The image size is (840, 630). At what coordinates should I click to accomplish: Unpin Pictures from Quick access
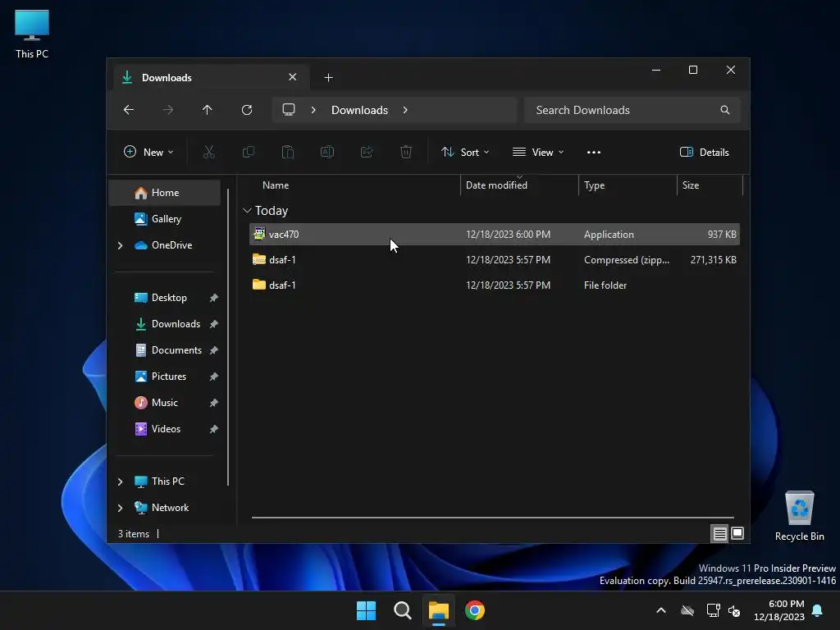(x=214, y=377)
